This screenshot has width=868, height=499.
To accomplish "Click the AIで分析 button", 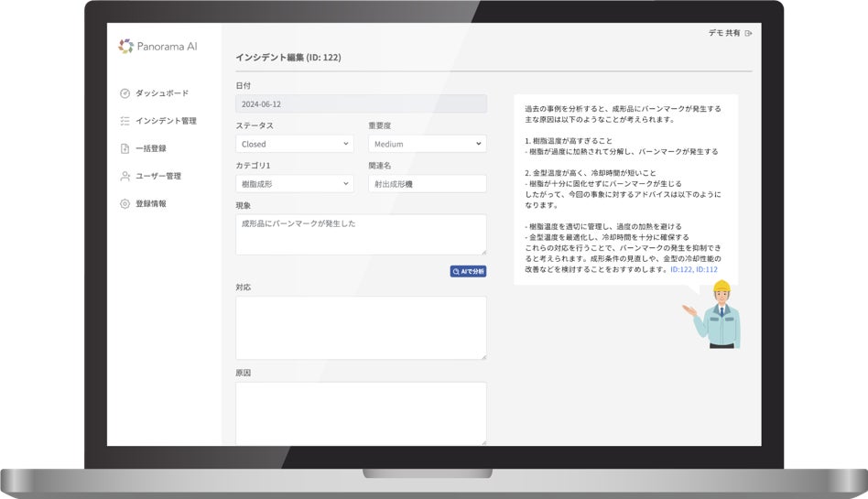I will click(x=468, y=271).
